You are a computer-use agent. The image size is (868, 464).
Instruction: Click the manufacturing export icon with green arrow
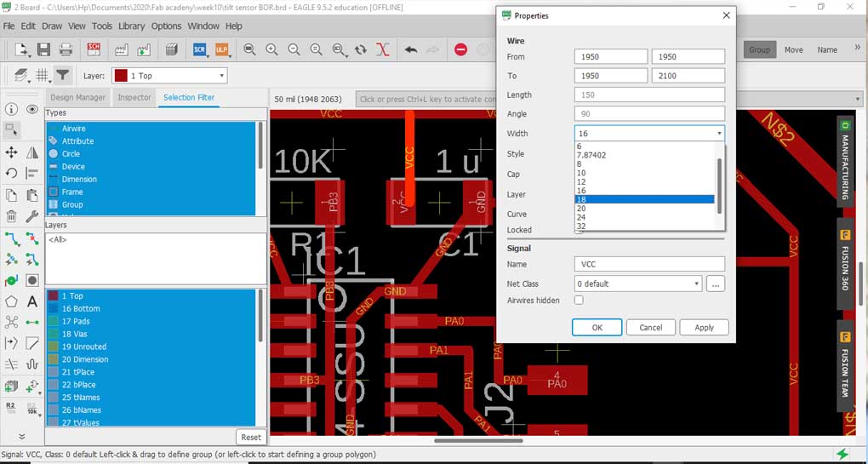(x=144, y=49)
